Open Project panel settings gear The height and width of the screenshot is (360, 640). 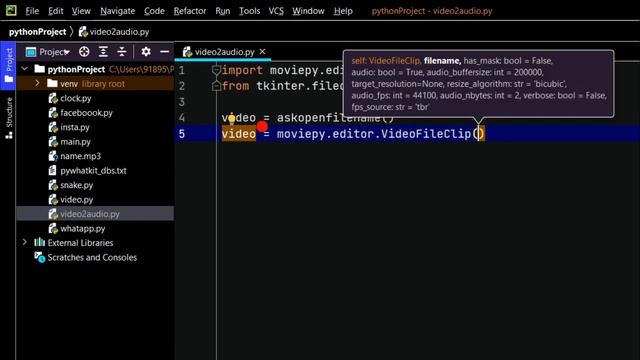(146, 51)
